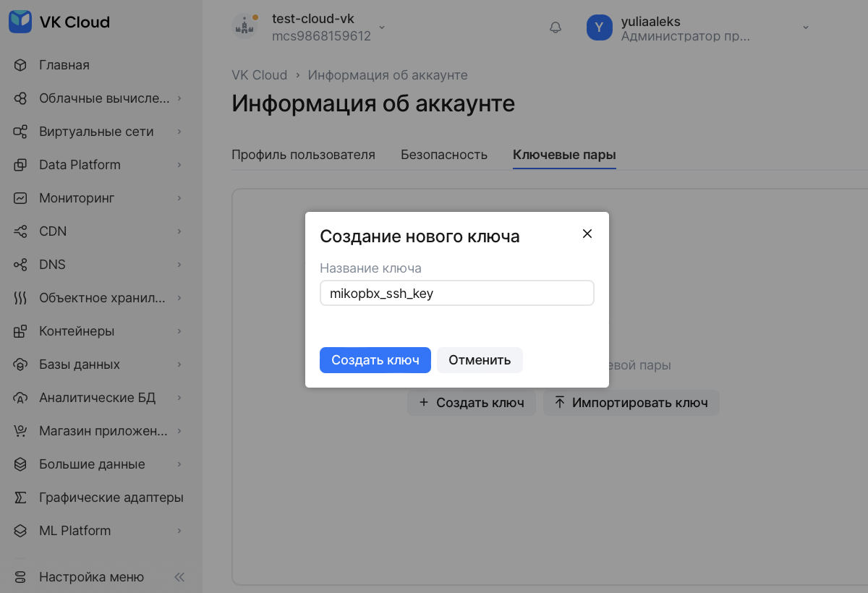Click the CDN sidebar icon

tap(20, 231)
